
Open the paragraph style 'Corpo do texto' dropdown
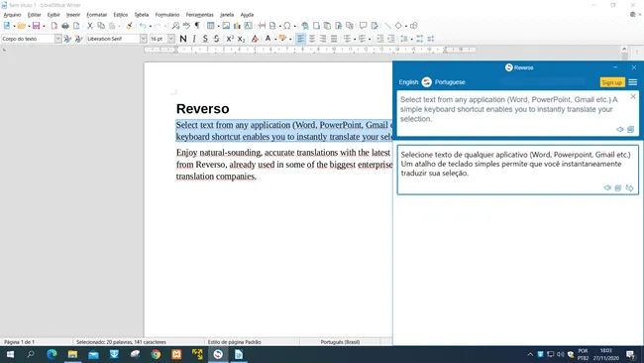(57, 39)
